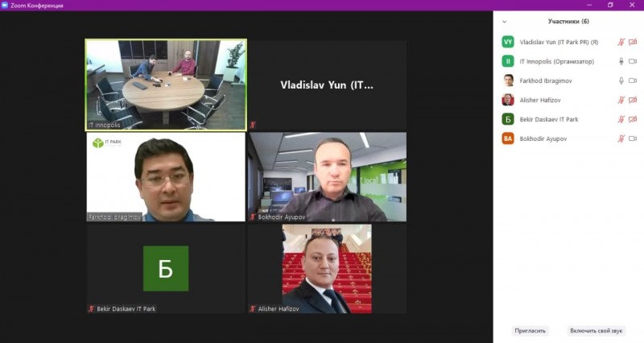
Task: Click Vladislav Yun's muted microphone icon
Action: [621, 42]
